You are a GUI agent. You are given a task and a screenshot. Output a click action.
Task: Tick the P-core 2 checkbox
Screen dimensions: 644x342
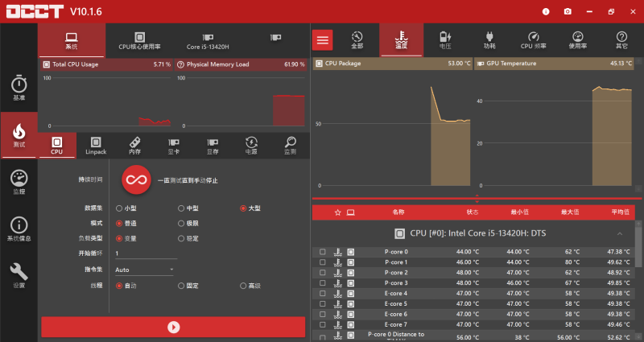323,273
